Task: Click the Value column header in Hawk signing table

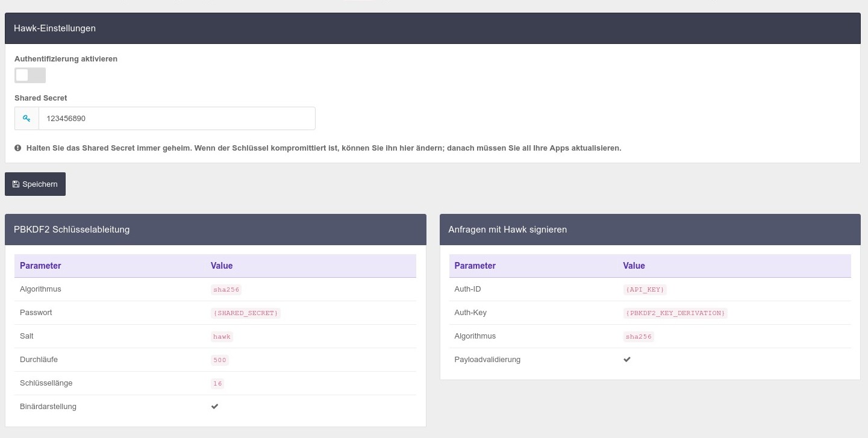Action: click(634, 266)
